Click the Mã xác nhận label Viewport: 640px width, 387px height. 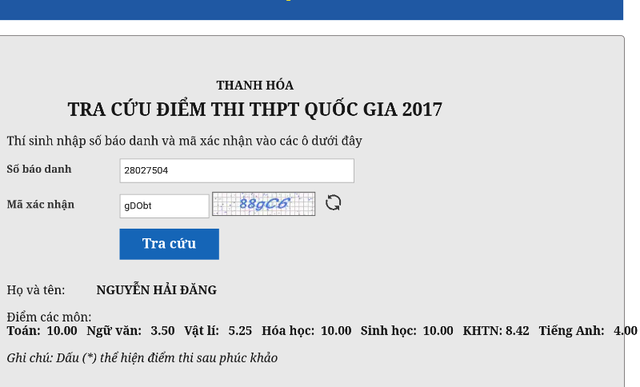pos(40,204)
